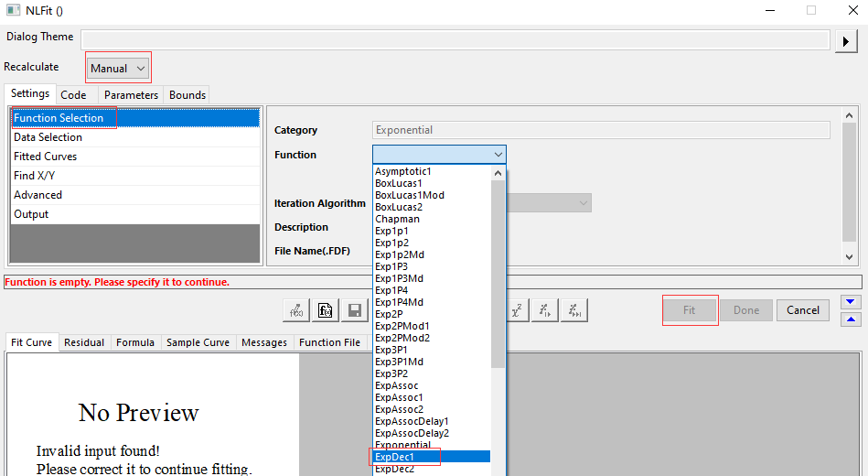868x476 pixels.
Task: Choose Asymptotic1 from function list
Action: 433,172
